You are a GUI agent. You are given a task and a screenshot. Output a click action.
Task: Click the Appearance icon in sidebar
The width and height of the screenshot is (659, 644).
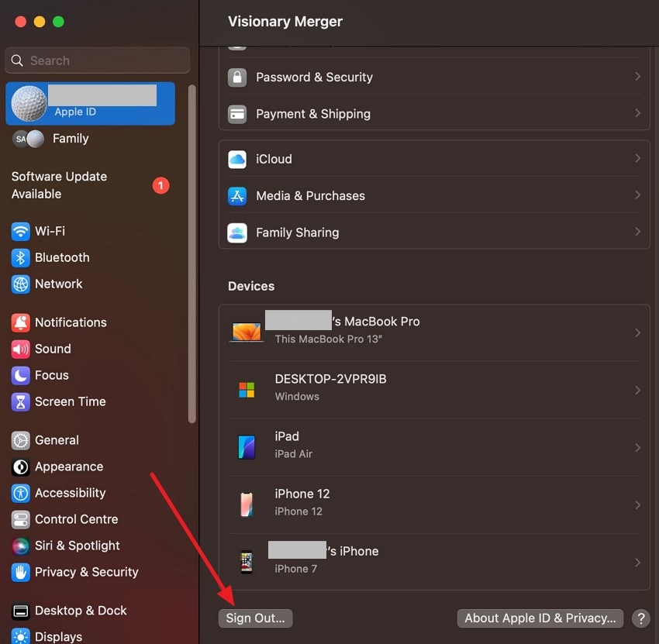point(20,467)
